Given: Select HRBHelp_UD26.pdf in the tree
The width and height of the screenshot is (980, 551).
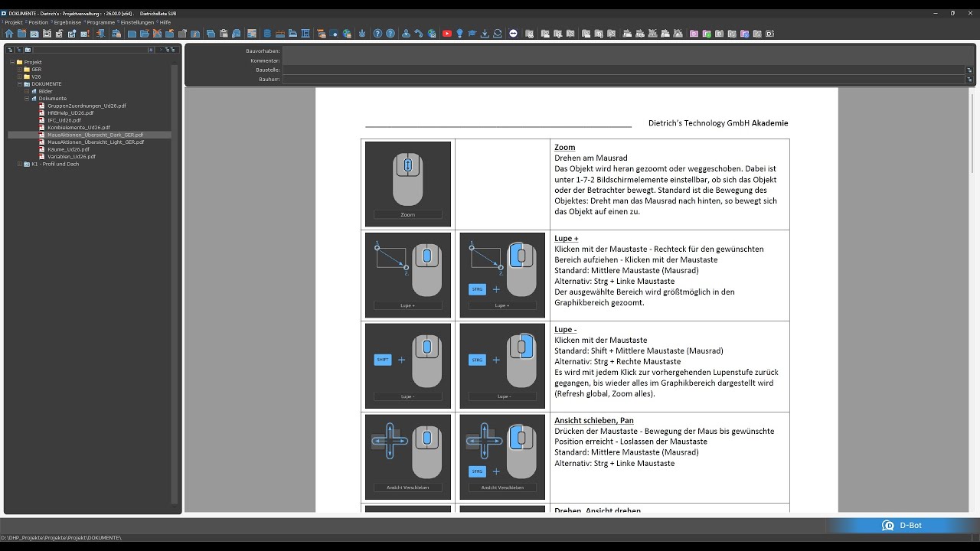Looking at the screenshot, I should point(70,113).
